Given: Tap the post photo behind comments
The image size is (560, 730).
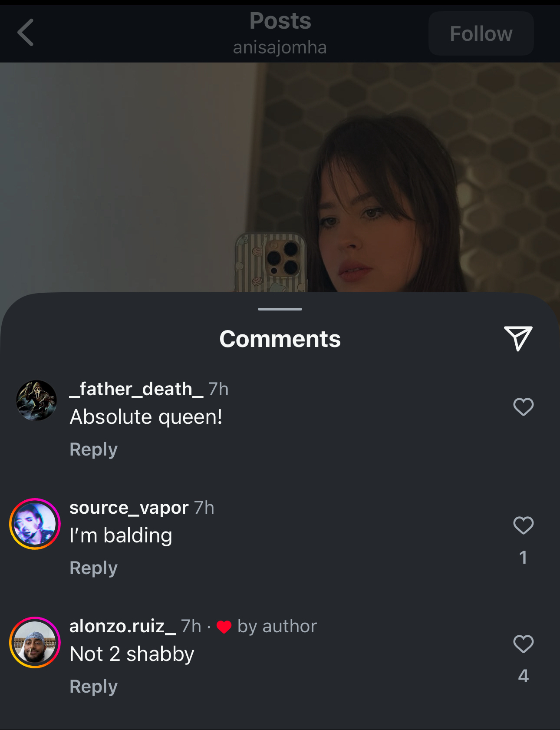Looking at the screenshot, I should pos(280,177).
